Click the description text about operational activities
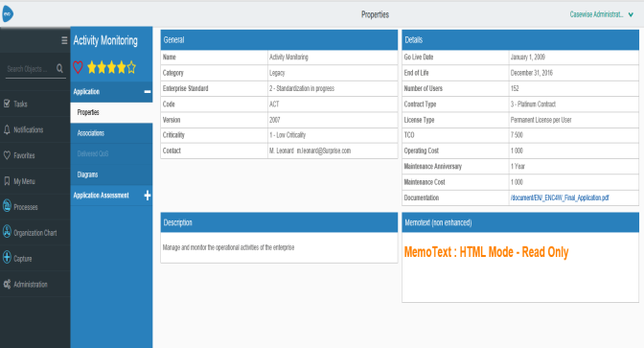 [x=228, y=247]
